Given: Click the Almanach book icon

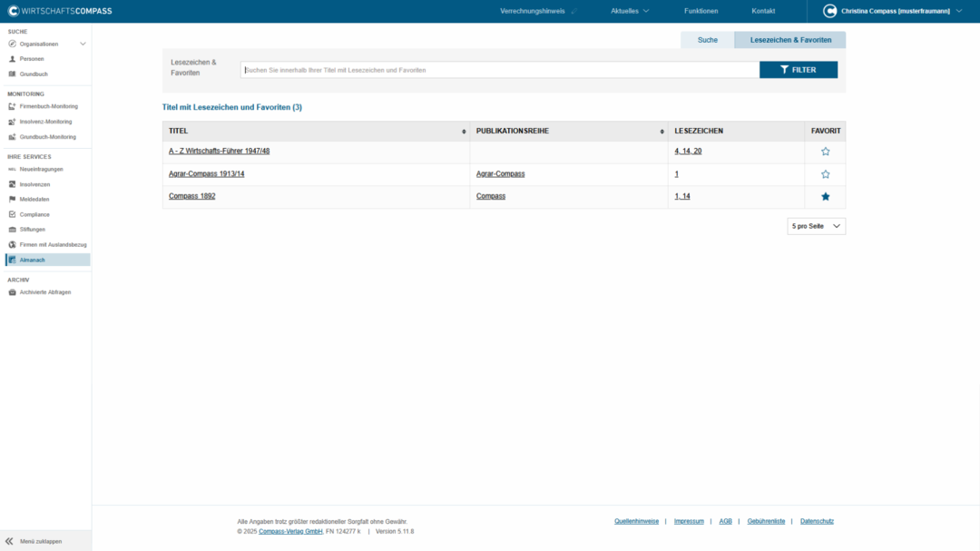Looking at the screenshot, I should [x=12, y=260].
